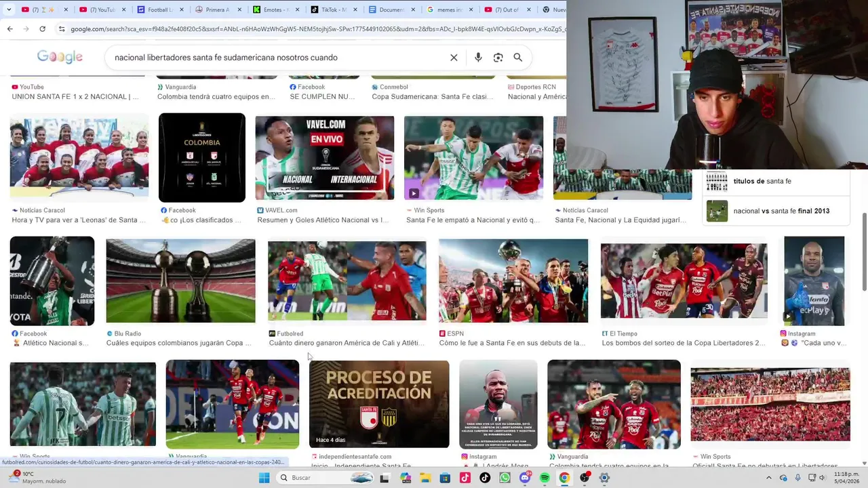Viewport: 868px width, 488px height.
Task: Reload the current page
Action: point(42,29)
